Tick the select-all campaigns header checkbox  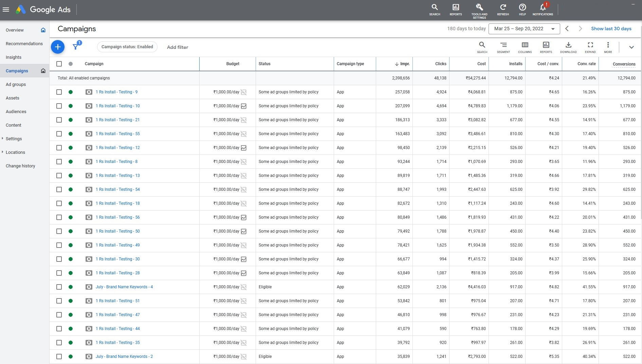coord(59,64)
